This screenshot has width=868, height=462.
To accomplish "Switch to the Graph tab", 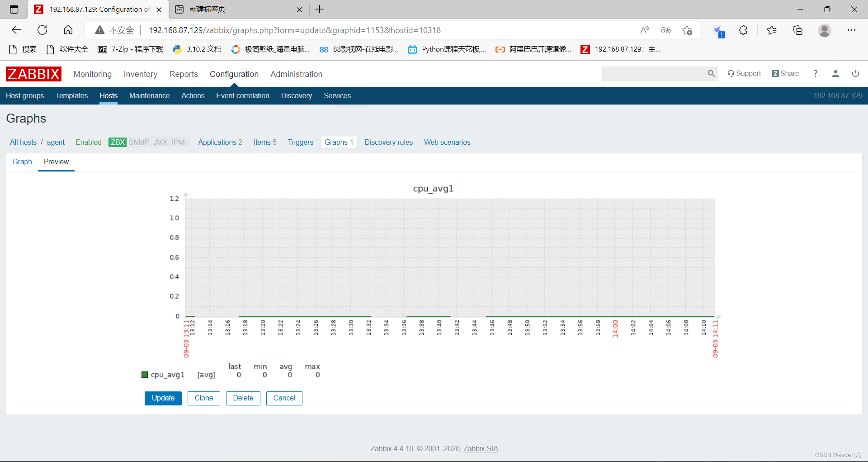I will click(22, 162).
